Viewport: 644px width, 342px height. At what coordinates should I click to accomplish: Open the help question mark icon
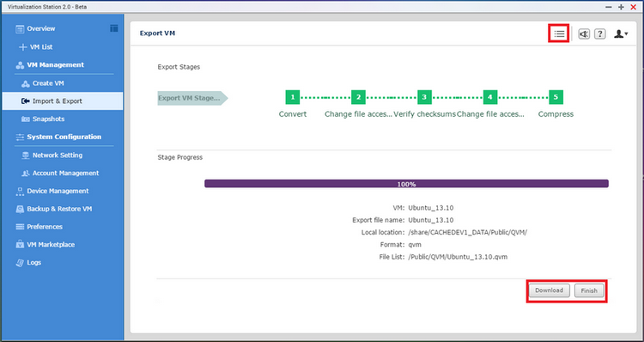tap(600, 34)
